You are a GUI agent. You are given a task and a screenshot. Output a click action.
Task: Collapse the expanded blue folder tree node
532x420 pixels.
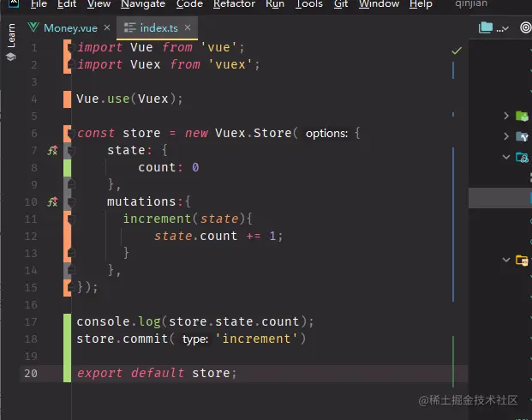coord(506,157)
